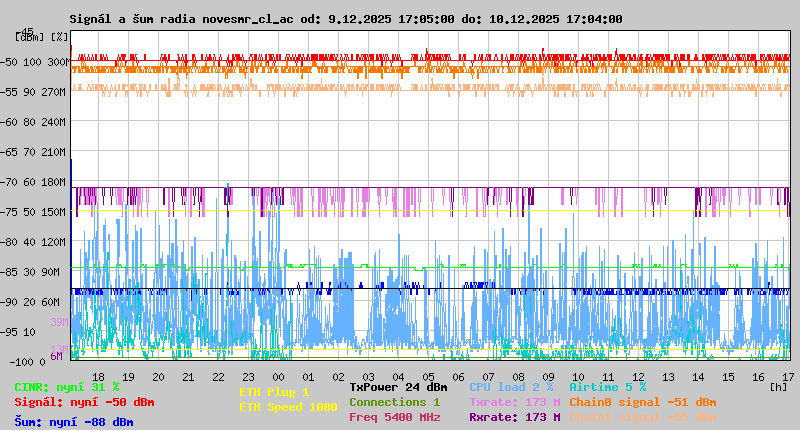Image resolution: width=800 pixels, height=430 pixels.
Task: Select the Connections 1 legend label
Action: click(x=394, y=402)
